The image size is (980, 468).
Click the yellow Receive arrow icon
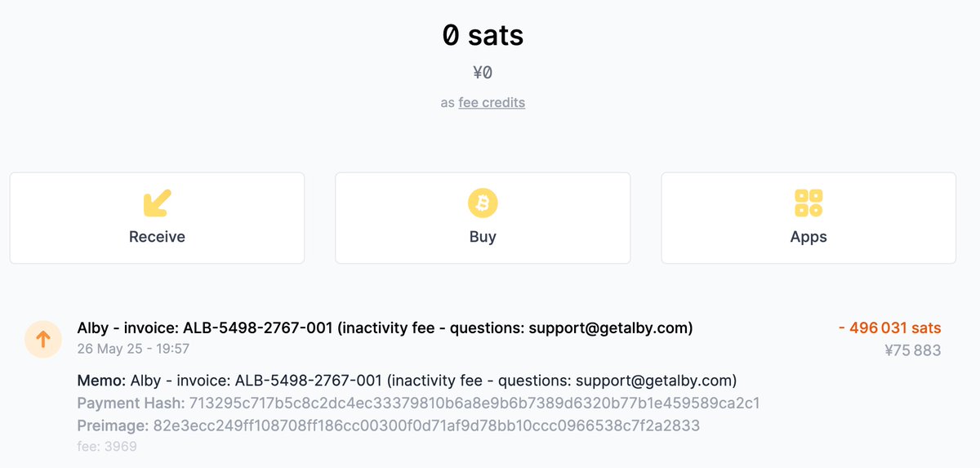[157, 203]
